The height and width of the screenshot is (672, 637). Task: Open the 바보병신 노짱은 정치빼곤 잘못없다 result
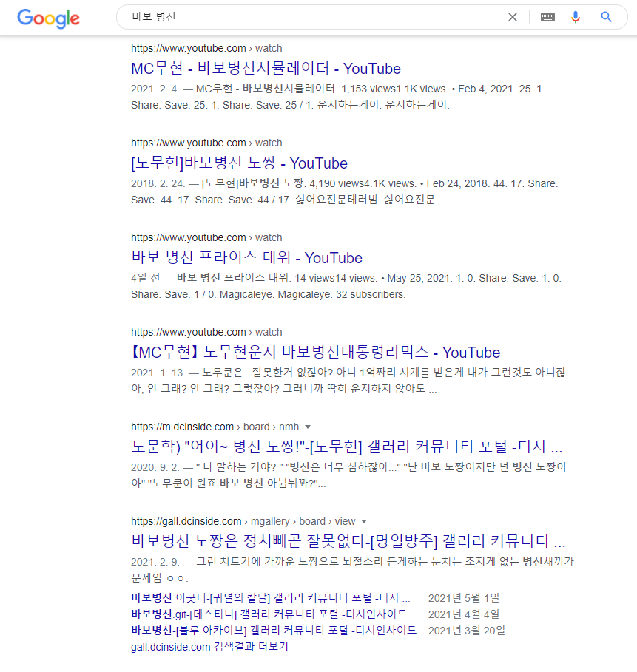[348, 541]
